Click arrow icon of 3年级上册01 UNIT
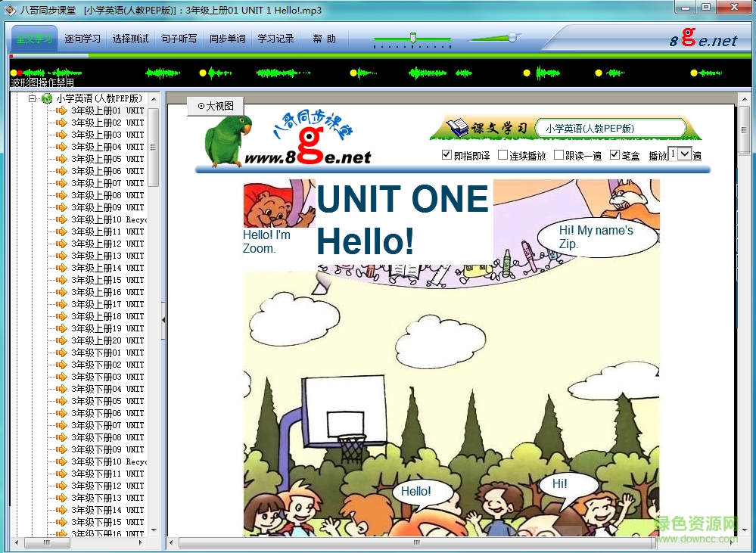The image size is (756, 553). point(61,110)
